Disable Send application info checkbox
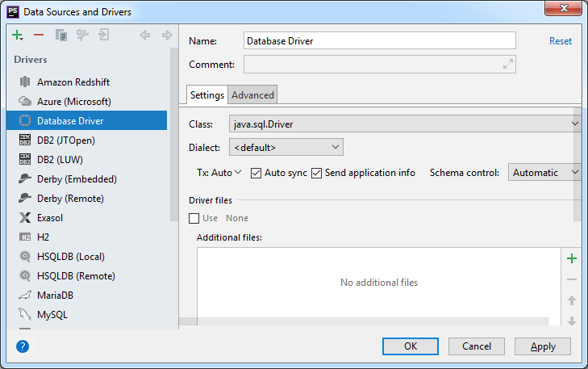588x369 pixels. (x=317, y=173)
